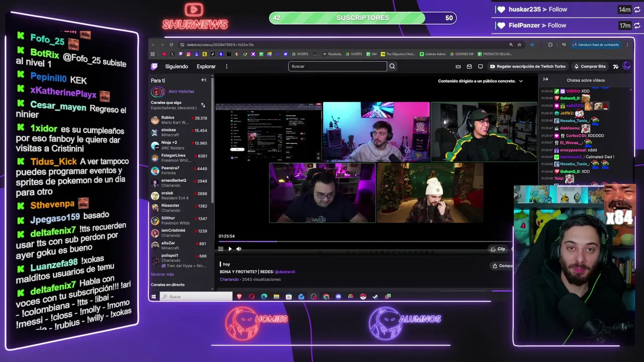
Task: Open Prime loot crown icon
Action: [x=458, y=66]
